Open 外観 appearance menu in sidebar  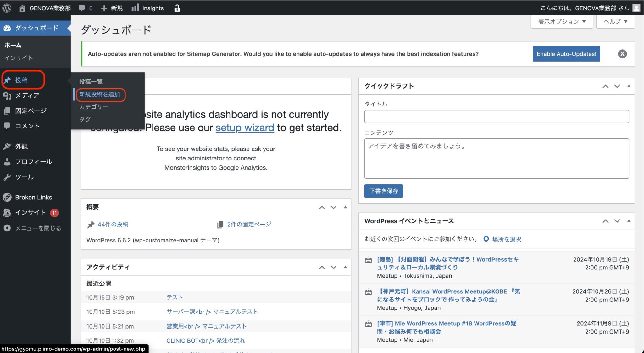[21, 146]
